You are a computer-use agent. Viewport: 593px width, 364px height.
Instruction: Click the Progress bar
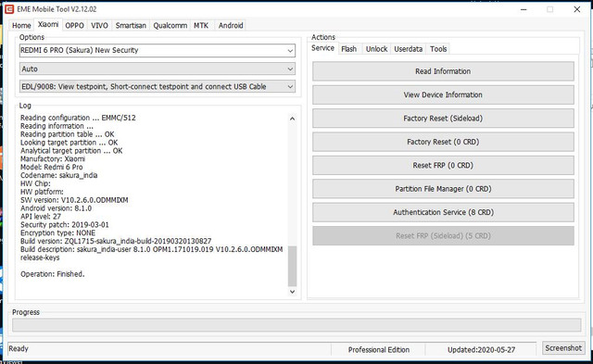pyautogui.click(x=296, y=325)
